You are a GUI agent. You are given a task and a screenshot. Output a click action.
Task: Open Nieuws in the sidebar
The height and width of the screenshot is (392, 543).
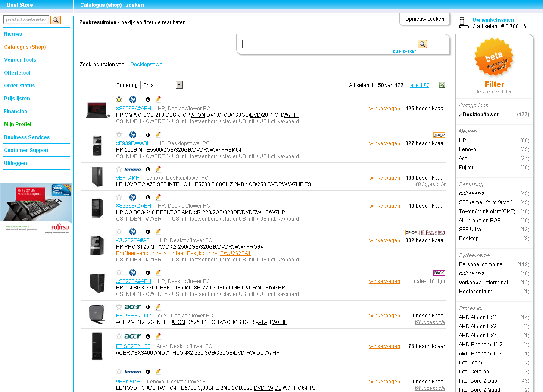pyautogui.click(x=13, y=34)
